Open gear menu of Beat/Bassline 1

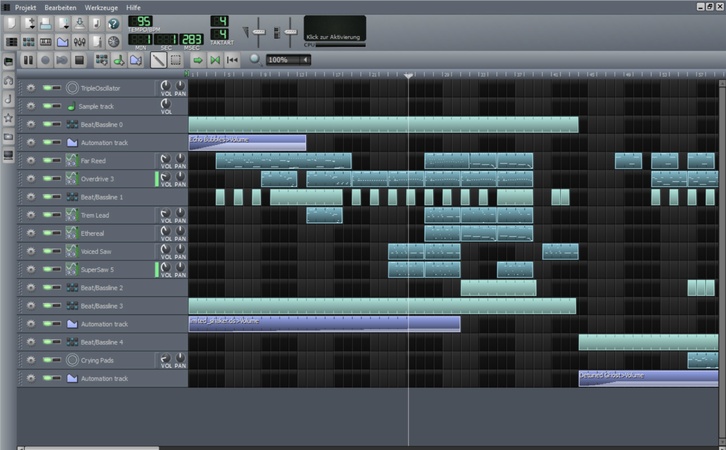pyautogui.click(x=31, y=197)
